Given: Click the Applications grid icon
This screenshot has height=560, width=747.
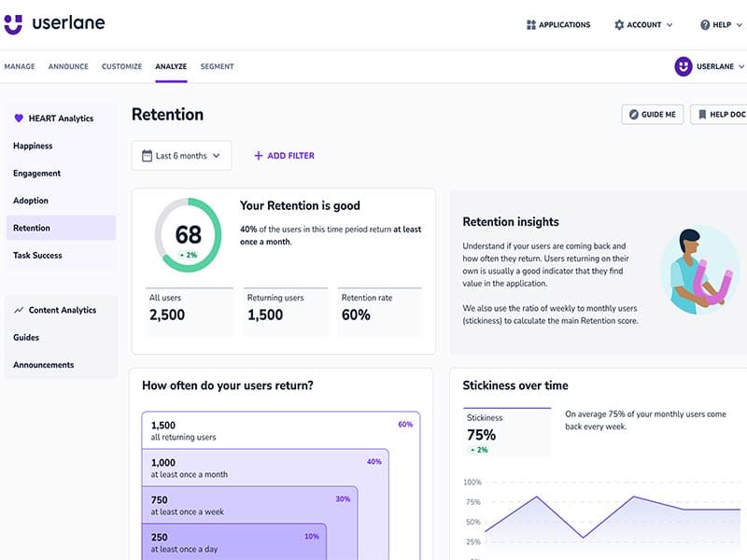Looking at the screenshot, I should [531, 25].
